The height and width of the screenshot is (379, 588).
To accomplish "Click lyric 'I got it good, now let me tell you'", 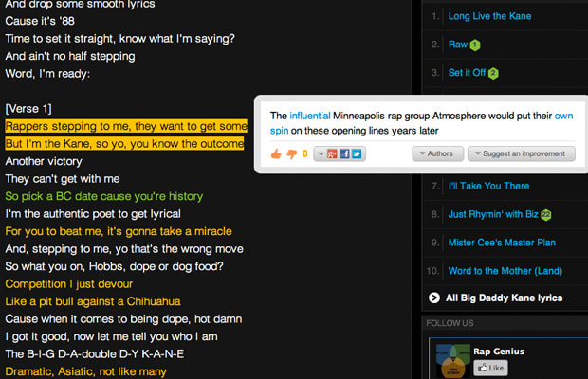I will 111,336.
